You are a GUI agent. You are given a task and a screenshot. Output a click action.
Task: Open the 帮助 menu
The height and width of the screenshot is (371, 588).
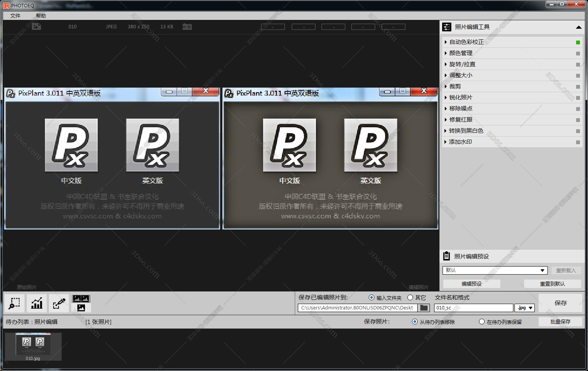[x=41, y=16]
